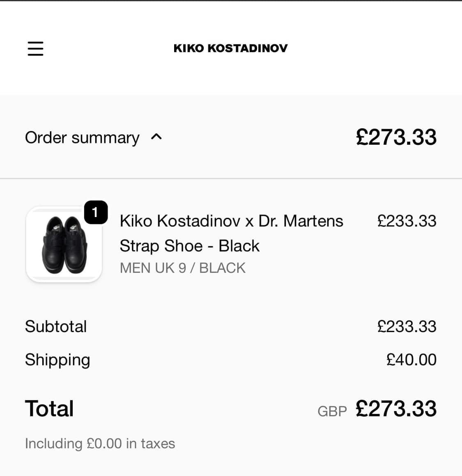Click the Shipping label
Image resolution: width=462 pixels, height=476 pixels.
(57, 360)
